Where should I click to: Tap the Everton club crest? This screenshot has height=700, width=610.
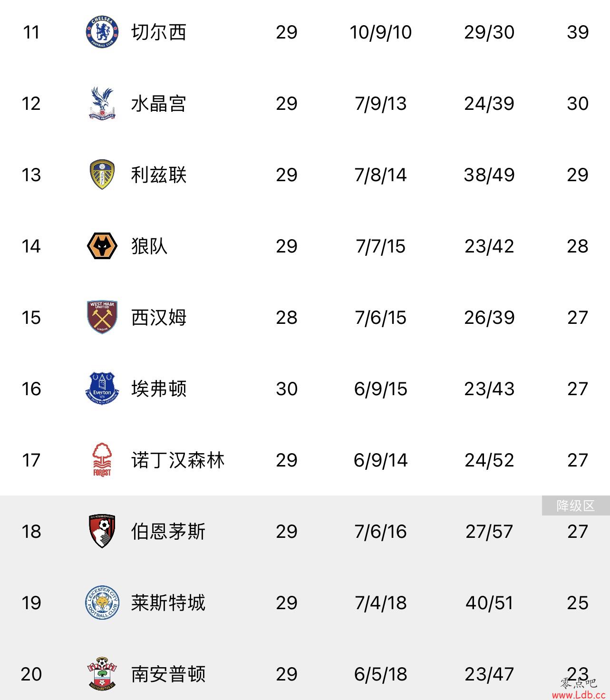[102, 389]
